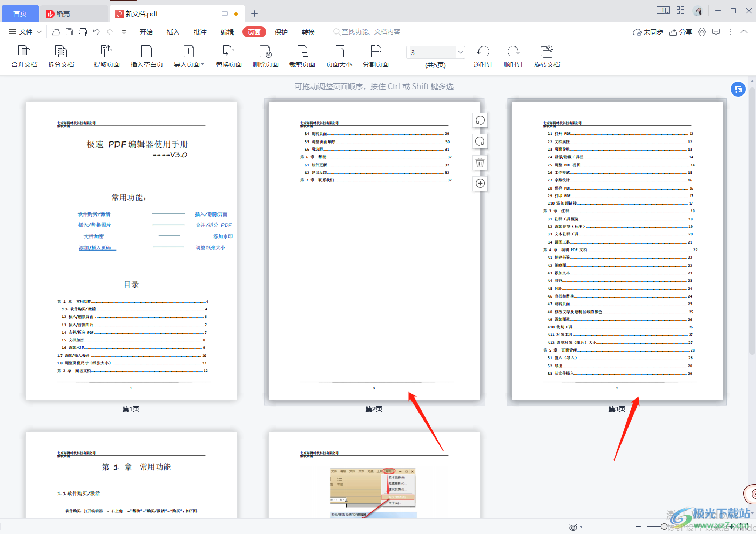Open a new tab with the plus button
This screenshot has height=534, width=756.
click(254, 13)
